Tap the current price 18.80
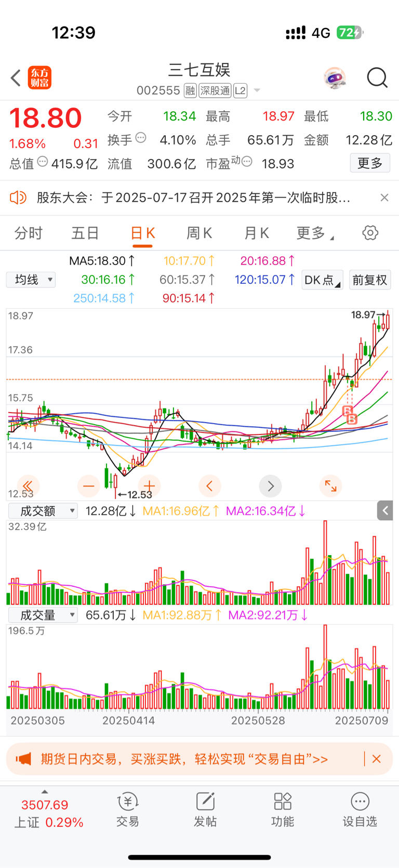 [x=46, y=118]
